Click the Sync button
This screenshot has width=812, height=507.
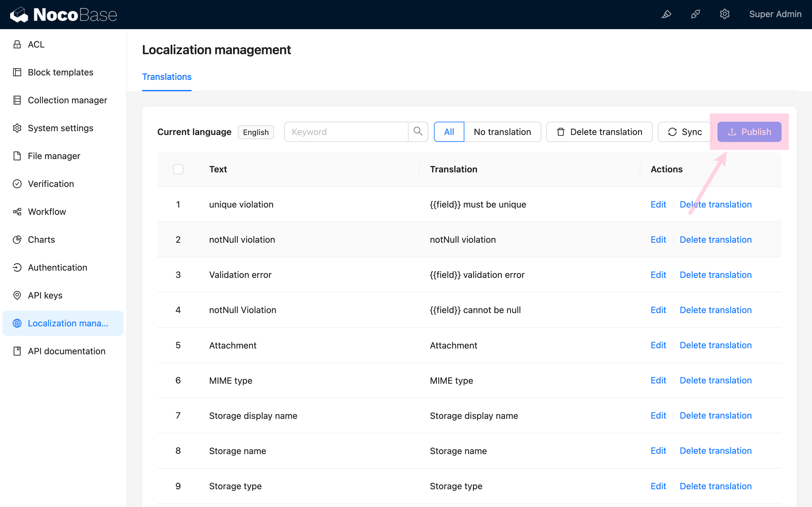pyautogui.click(x=684, y=132)
